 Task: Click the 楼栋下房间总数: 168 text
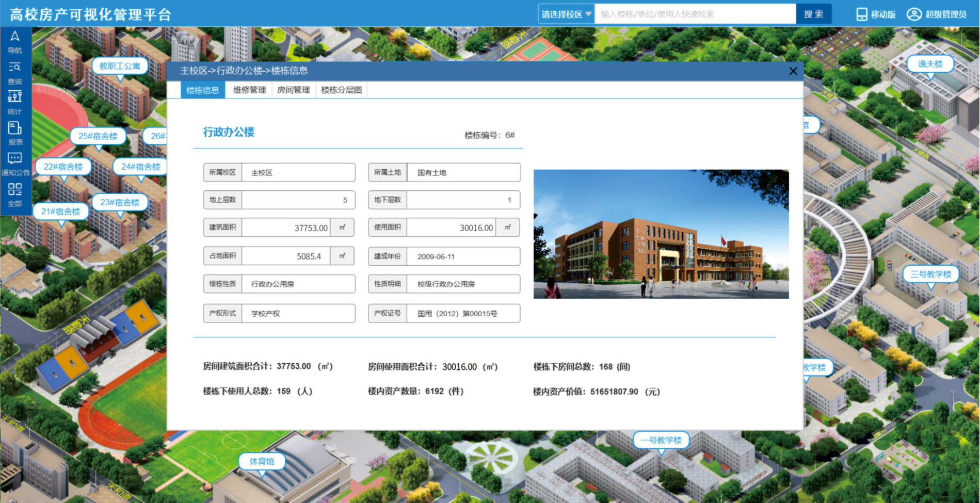582,367
